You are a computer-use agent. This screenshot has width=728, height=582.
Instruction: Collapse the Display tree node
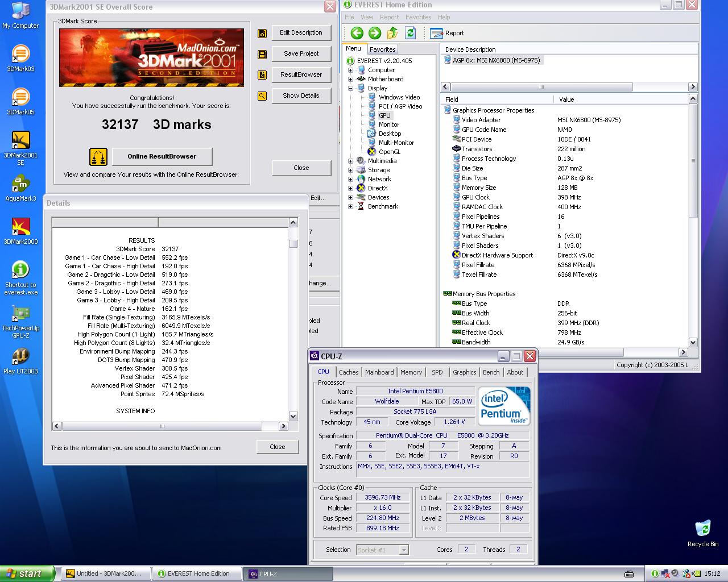350,88
